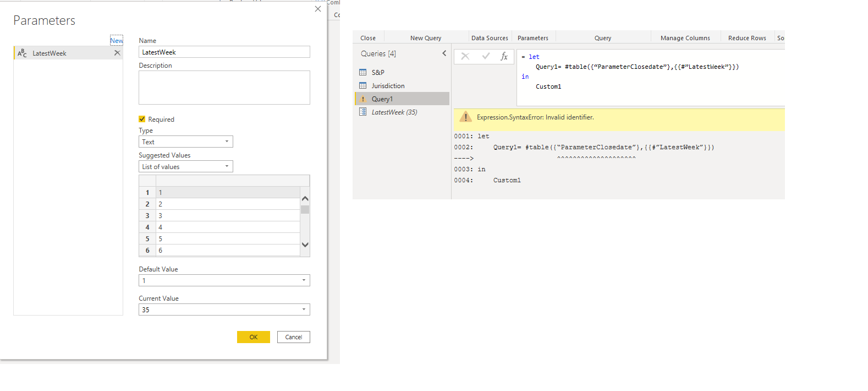Click error detail line 0002
Viewport: 868px width, 391px height.
click(584, 147)
